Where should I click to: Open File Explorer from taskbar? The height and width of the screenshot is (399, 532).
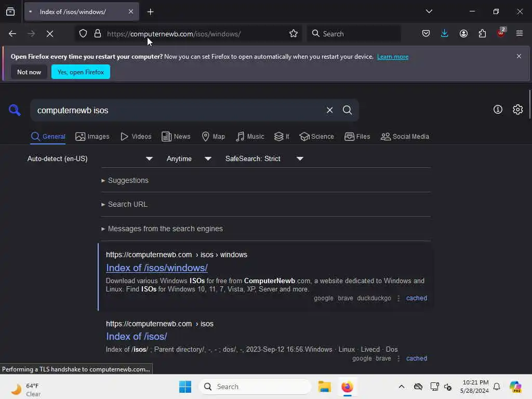[324, 387]
